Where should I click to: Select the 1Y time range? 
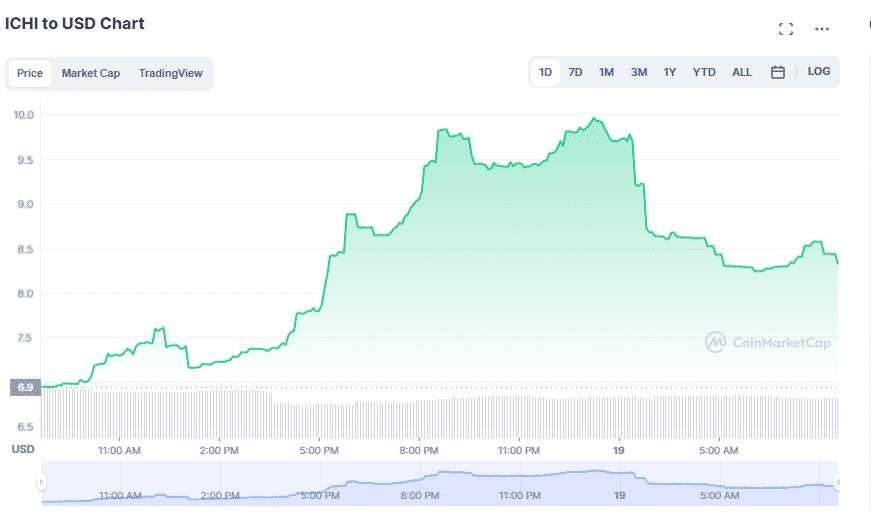click(669, 72)
